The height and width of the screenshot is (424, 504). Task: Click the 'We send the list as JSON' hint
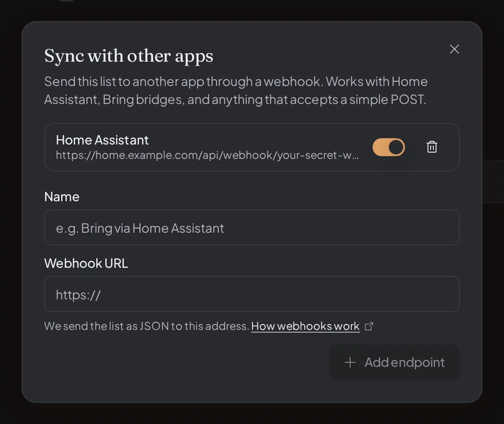coord(147,326)
